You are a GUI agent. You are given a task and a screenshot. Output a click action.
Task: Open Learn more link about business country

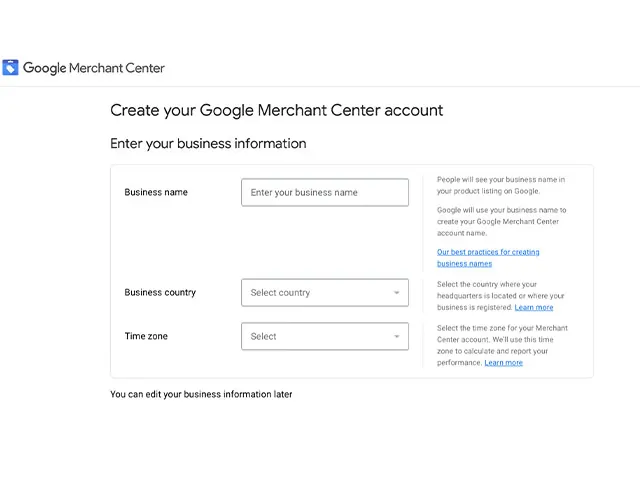[534, 307]
